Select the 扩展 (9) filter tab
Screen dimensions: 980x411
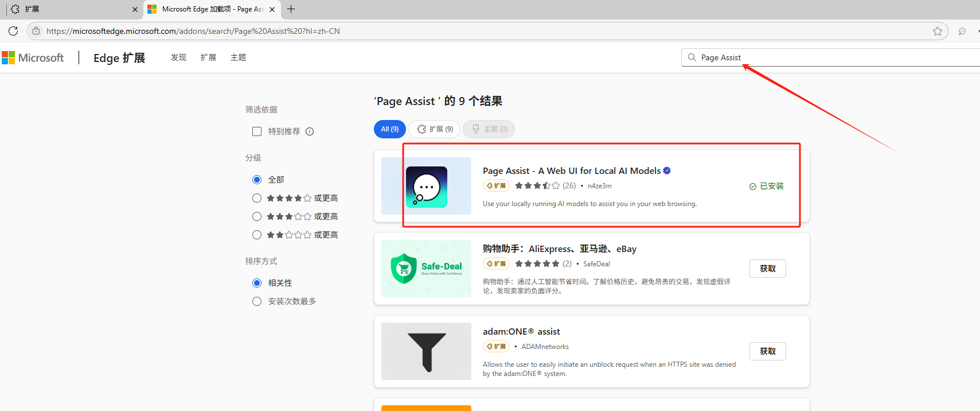435,129
